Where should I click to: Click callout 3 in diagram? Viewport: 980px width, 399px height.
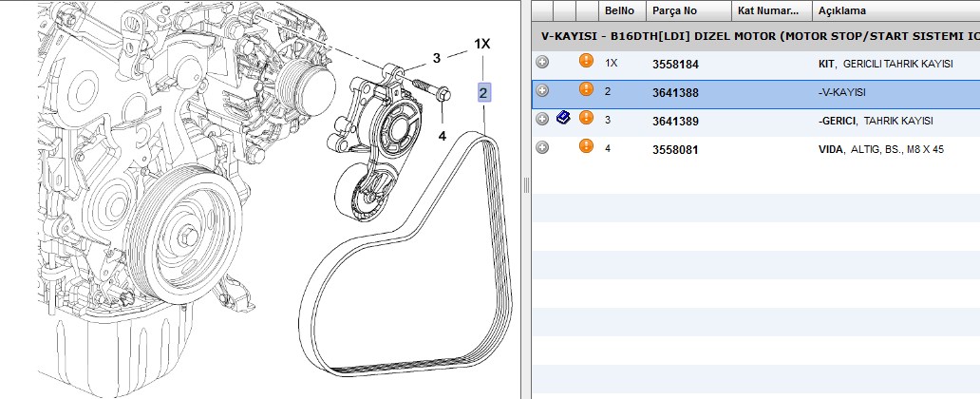click(436, 58)
